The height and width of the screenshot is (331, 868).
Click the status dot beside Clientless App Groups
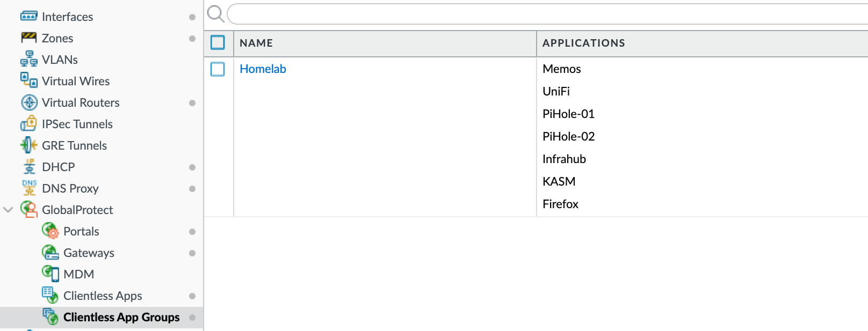point(192,318)
